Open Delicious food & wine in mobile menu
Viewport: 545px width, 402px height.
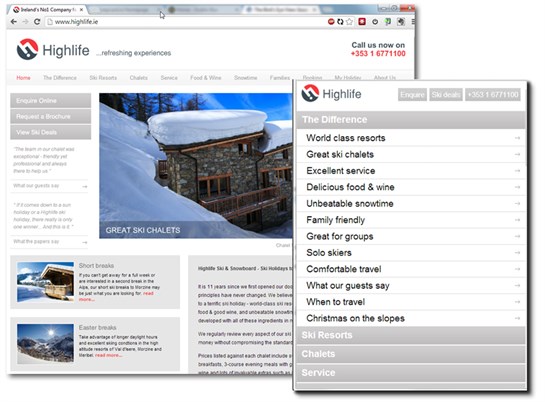(411, 187)
